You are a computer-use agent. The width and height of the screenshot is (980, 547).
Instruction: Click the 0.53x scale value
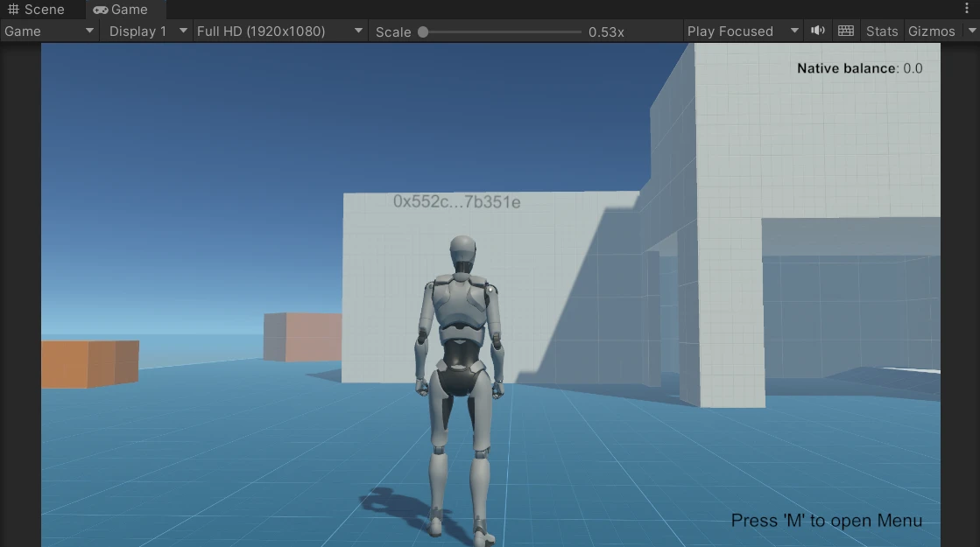pyautogui.click(x=606, y=32)
